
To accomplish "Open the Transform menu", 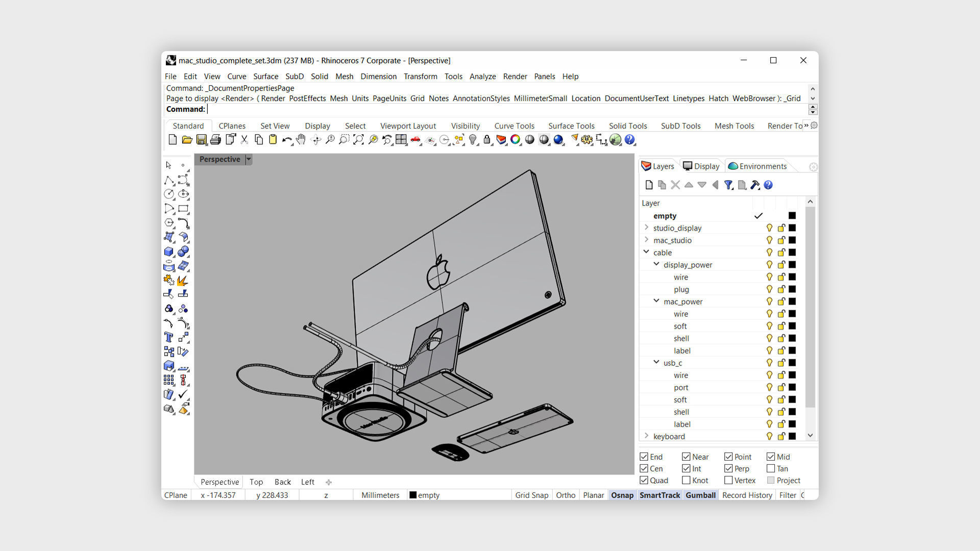I will tap(421, 77).
